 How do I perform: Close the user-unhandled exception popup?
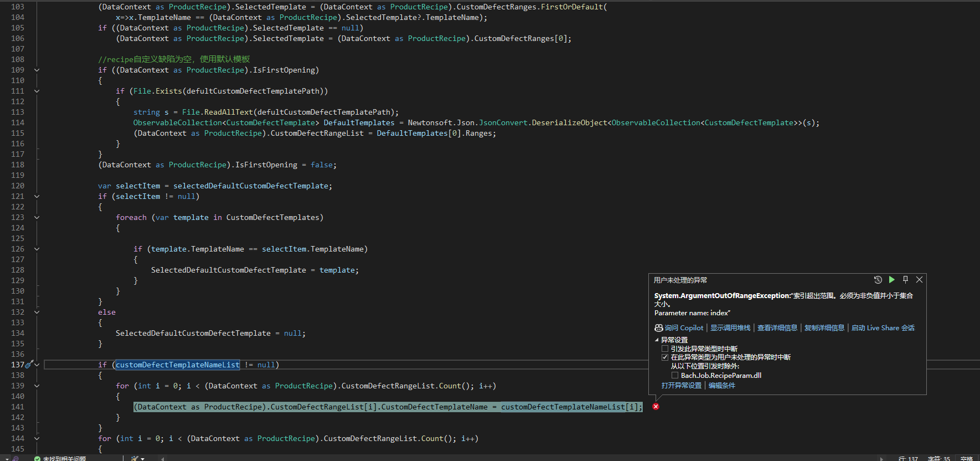pos(919,280)
